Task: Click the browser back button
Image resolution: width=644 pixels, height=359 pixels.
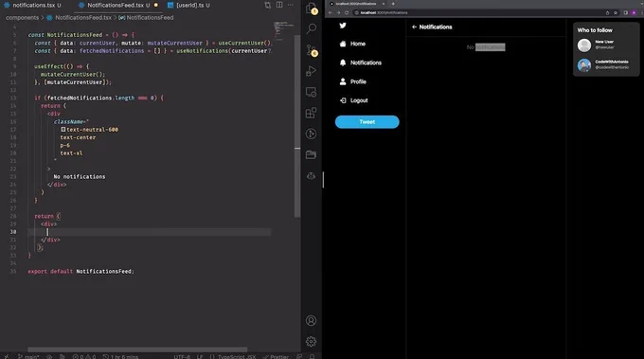Action: point(331,12)
